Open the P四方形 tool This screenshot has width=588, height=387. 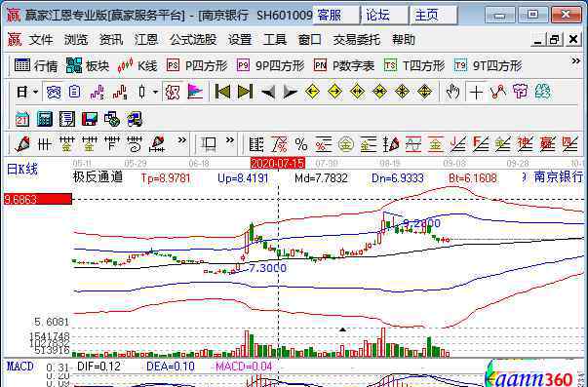point(197,66)
